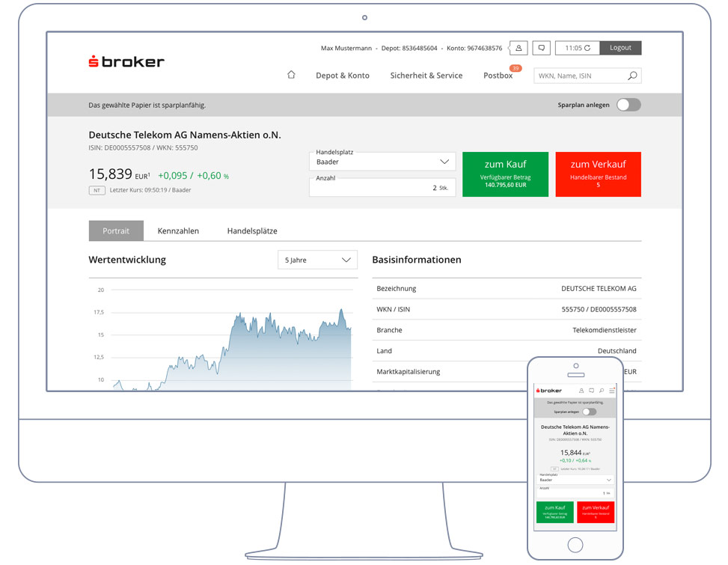Click the Wertentwicklung heading

127,260
